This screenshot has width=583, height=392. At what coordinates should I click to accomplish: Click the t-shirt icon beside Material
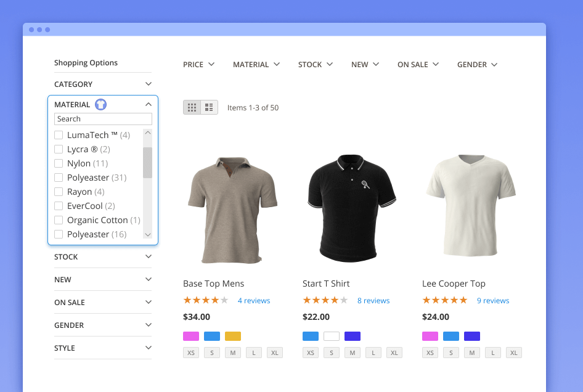click(100, 105)
